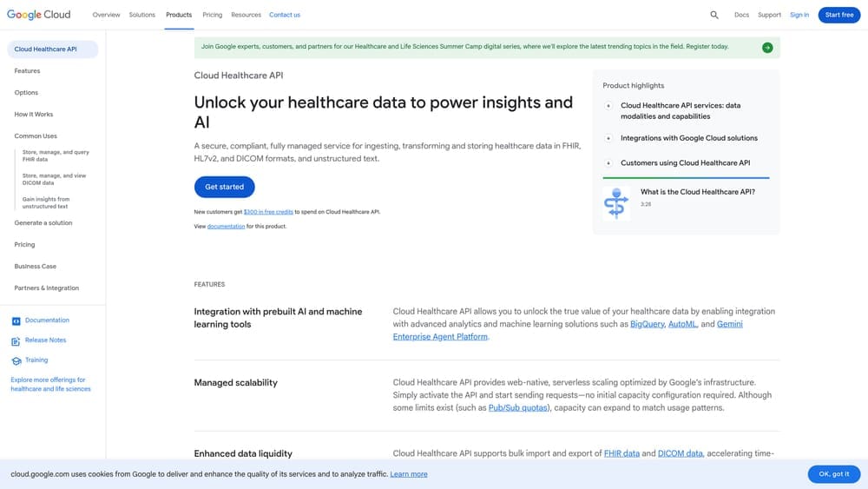Open the FHIR data link
Screen dimensions: 868x489
(621, 453)
